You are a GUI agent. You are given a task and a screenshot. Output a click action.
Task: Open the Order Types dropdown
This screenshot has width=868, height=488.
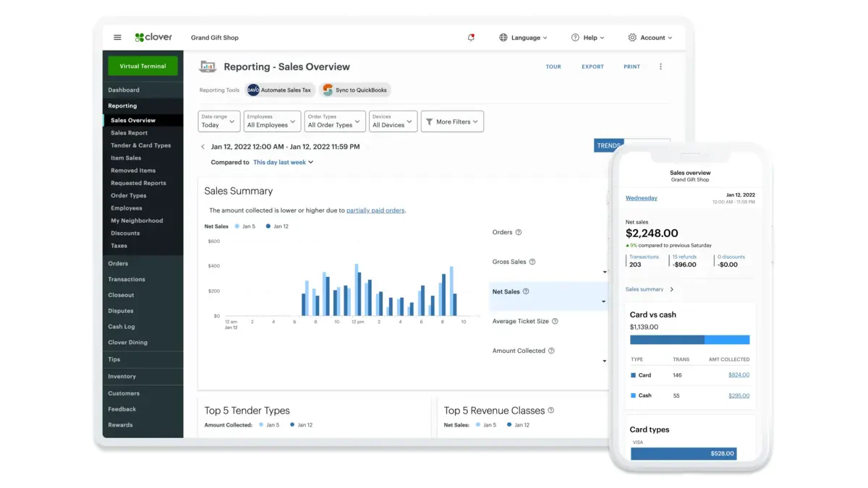[x=335, y=121]
